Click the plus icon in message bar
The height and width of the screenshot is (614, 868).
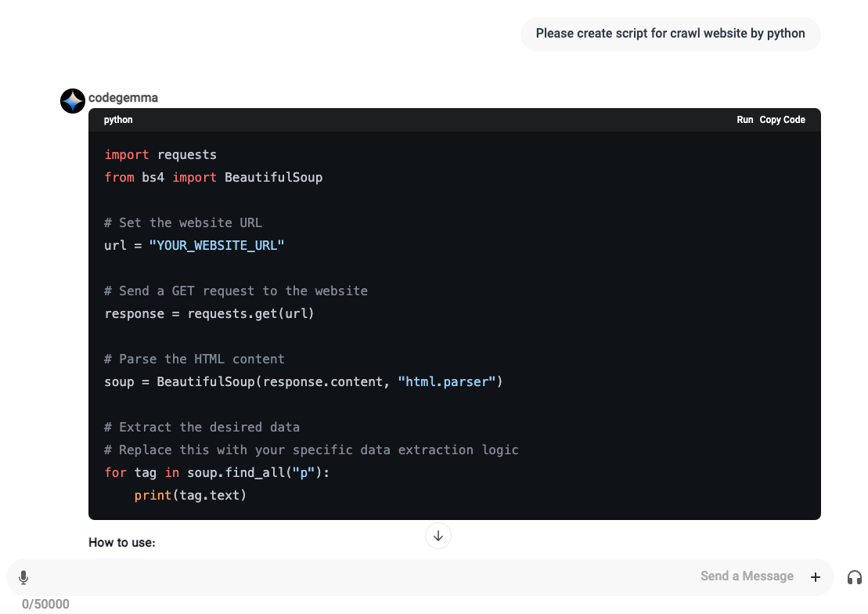(x=816, y=577)
